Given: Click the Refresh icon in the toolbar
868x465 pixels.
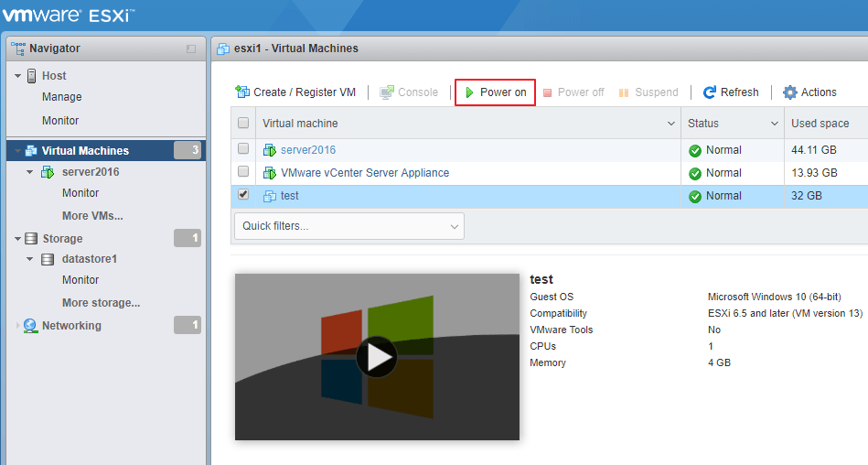Looking at the screenshot, I should tap(710, 92).
